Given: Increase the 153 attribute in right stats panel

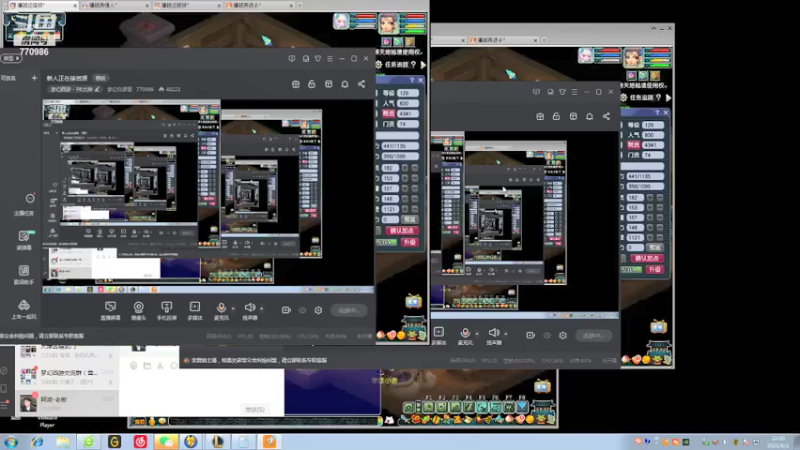Looking at the screenshot, I should click(x=650, y=208).
